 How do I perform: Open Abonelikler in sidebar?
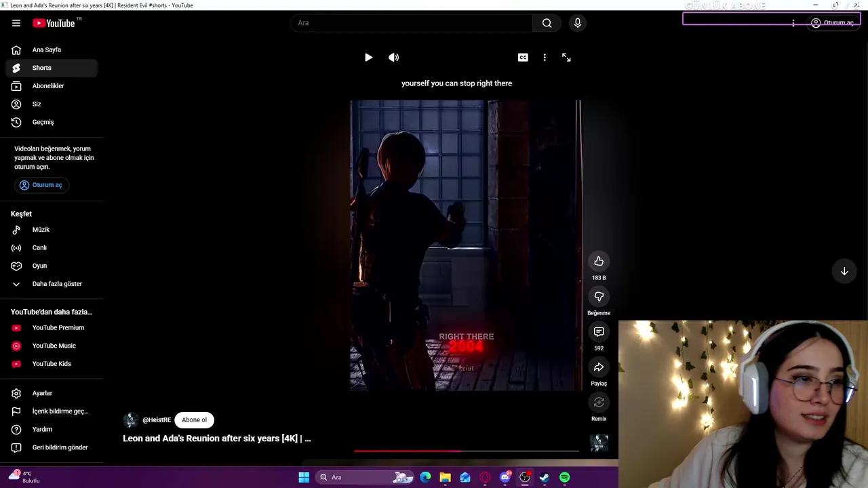pos(52,86)
